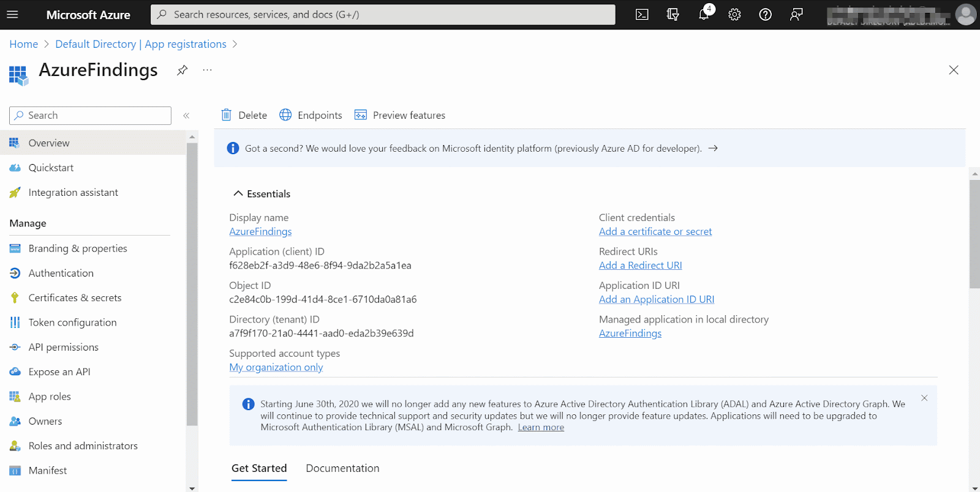
Task: Collapse the left navigation menu
Action: 186,115
